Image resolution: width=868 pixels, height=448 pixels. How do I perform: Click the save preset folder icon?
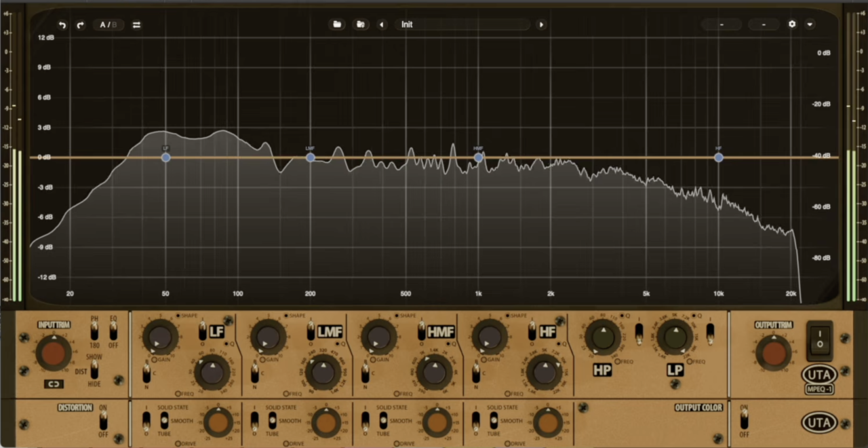point(361,24)
